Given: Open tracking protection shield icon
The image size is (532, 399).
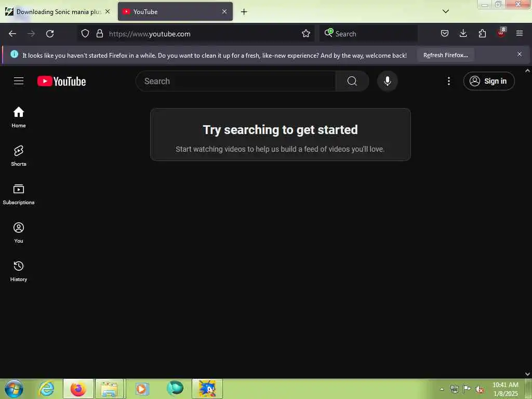Looking at the screenshot, I should tap(85, 34).
